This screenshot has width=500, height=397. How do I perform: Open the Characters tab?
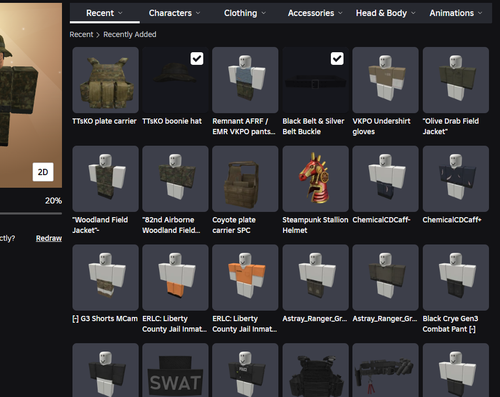point(175,13)
